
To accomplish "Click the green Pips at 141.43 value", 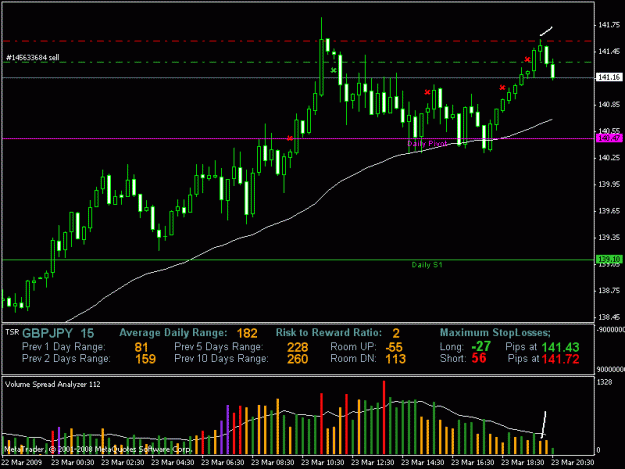I will click(560, 347).
